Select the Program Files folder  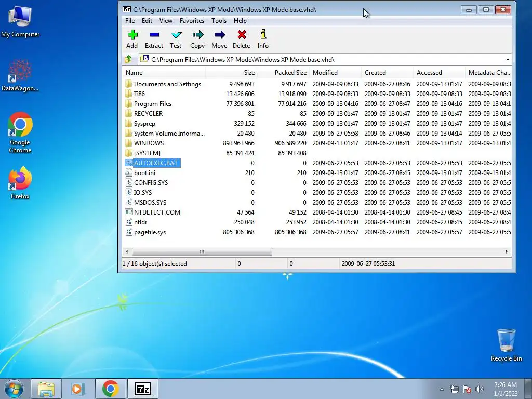[148, 104]
